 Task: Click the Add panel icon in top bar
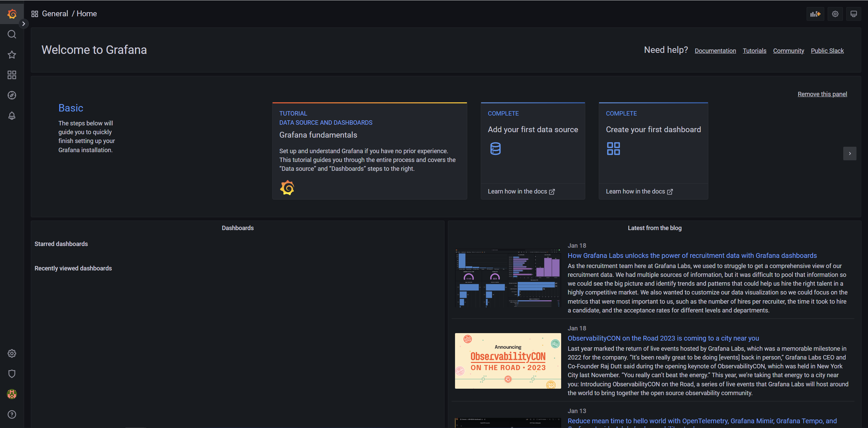815,14
